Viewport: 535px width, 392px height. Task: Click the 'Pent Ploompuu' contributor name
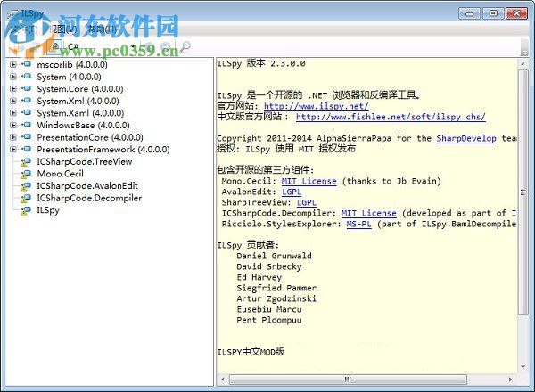point(269,320)
